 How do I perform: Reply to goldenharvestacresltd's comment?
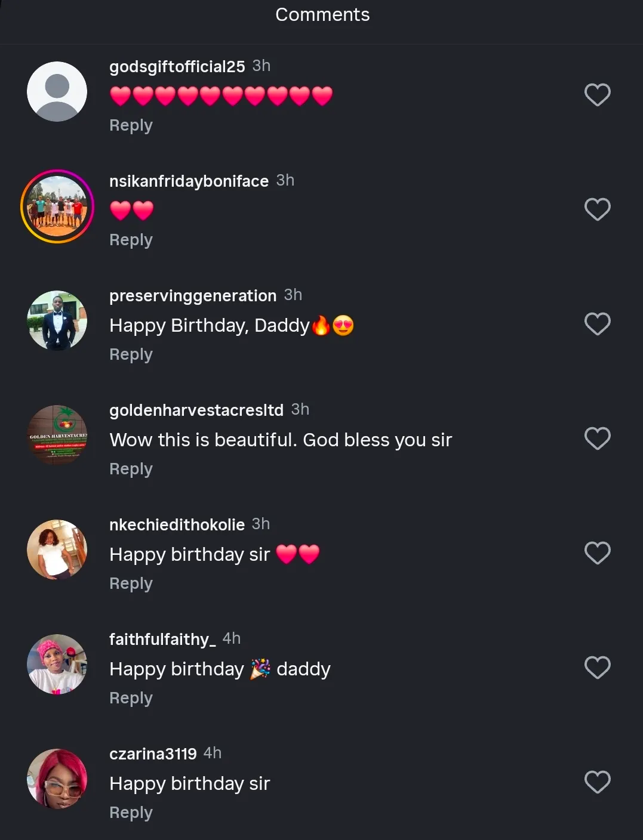pos(131,469)
